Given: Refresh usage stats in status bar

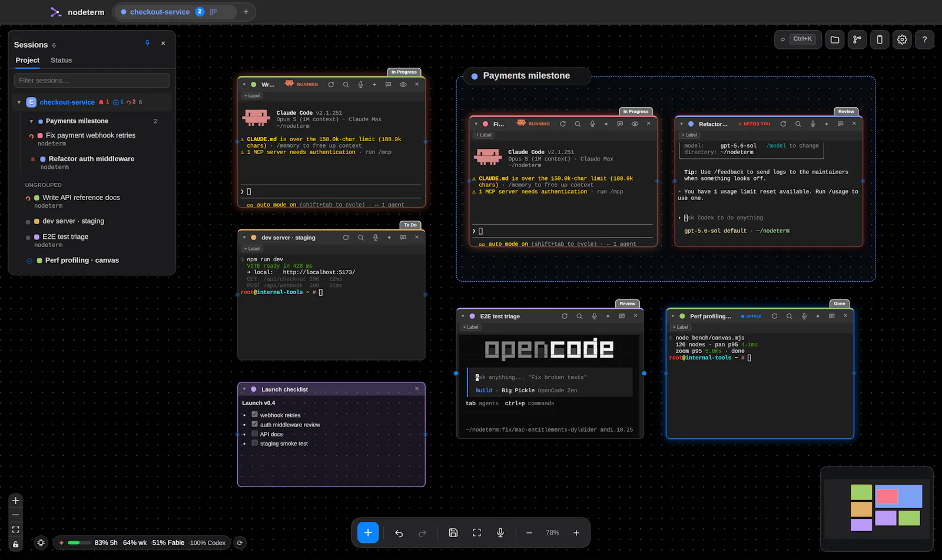Looking at the screenshot, I should tap(240, 543).
